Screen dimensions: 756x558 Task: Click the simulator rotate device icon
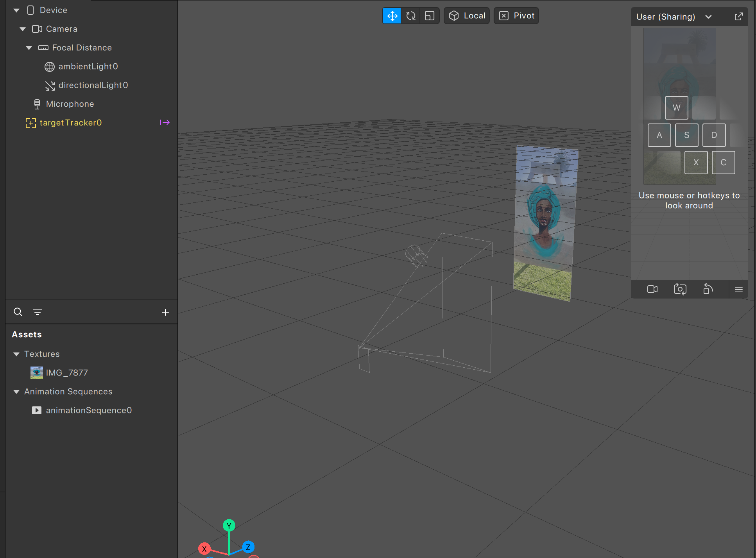pos(708,290)
